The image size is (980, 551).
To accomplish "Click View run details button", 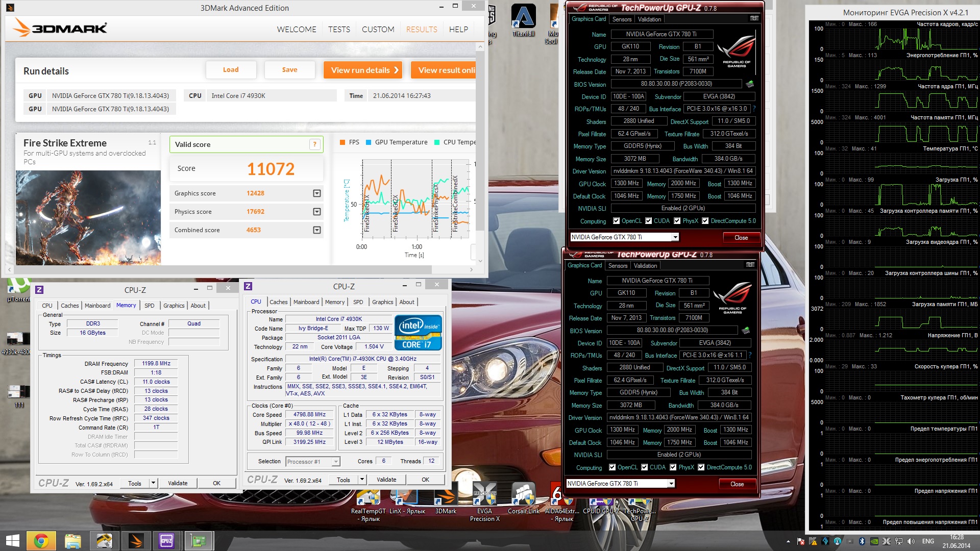I will click(363, 70).
